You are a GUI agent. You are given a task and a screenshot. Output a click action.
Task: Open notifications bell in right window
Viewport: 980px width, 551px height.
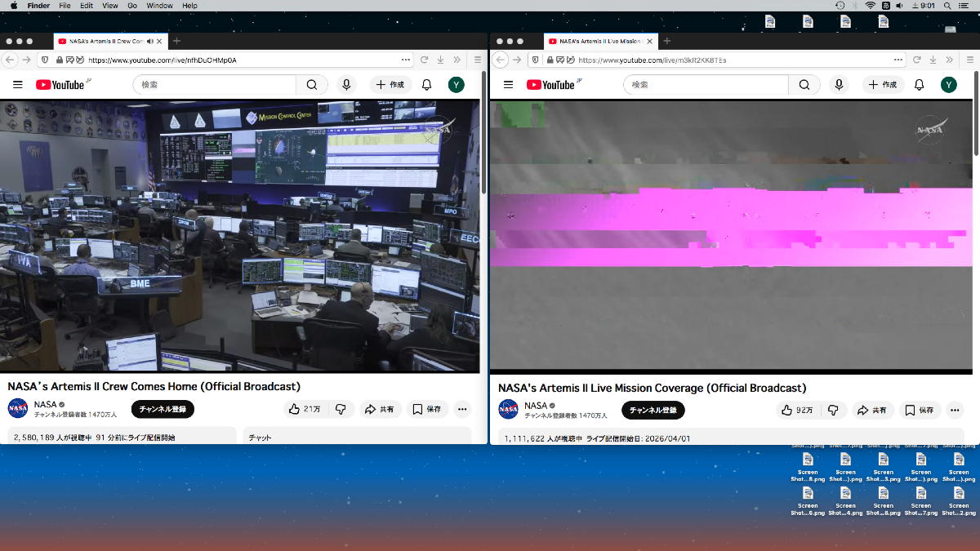tap(919, 84)
